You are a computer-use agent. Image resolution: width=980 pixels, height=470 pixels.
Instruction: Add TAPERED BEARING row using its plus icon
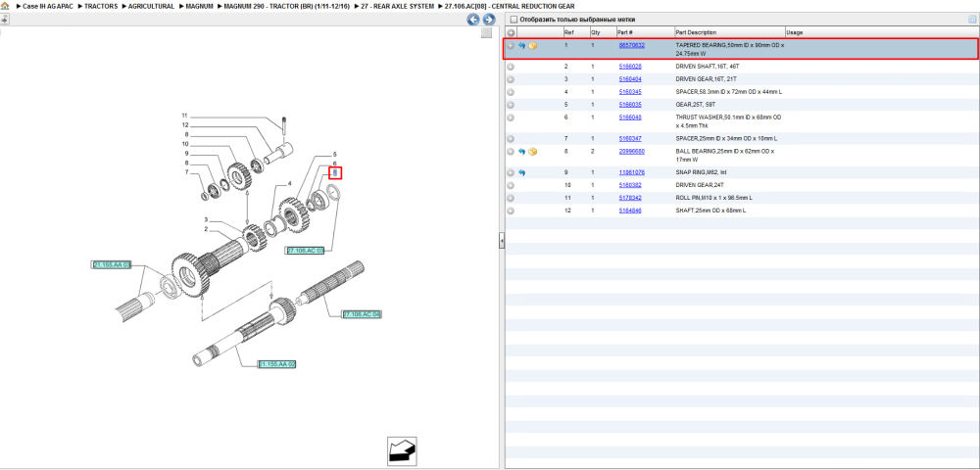click(511, 46)
